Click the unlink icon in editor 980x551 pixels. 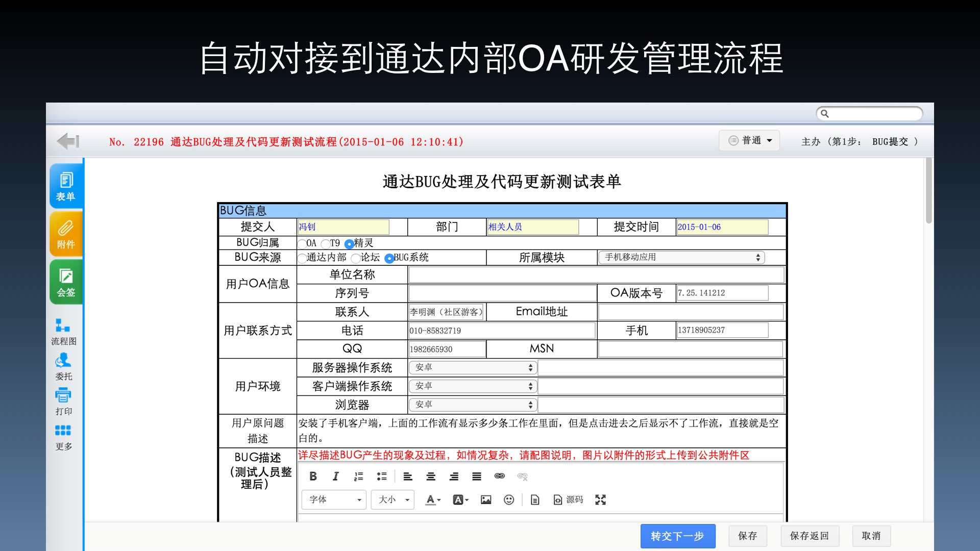(x=523, y=477)
